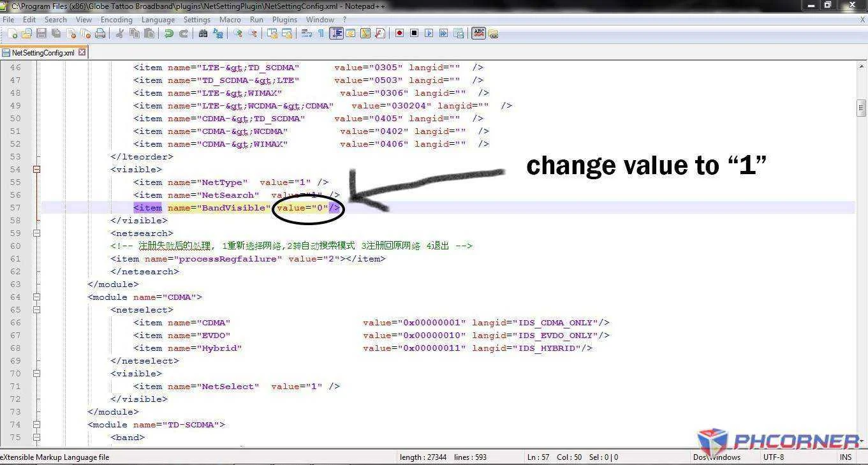Image resolution: width=868 pixels, height=465 pixels.
Task: Collapse the TD-SCDMA module at line 74
Action: (36, 425)
